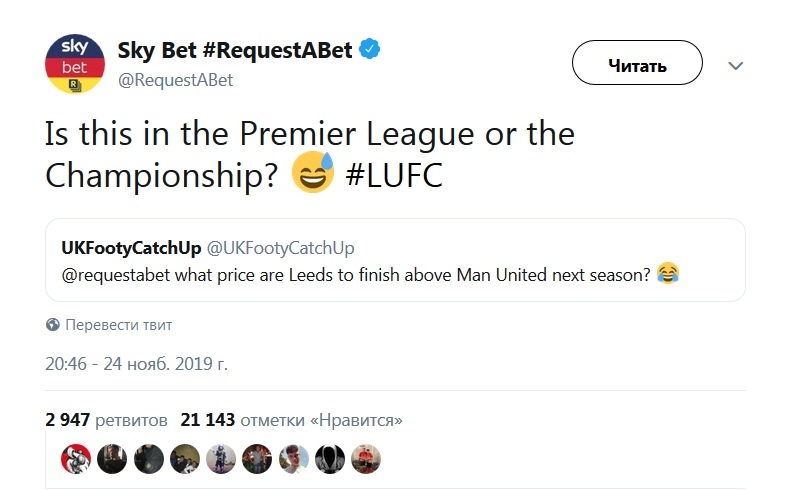
Task: Click the blue verified badge
Action: click(x=369, y=50)
